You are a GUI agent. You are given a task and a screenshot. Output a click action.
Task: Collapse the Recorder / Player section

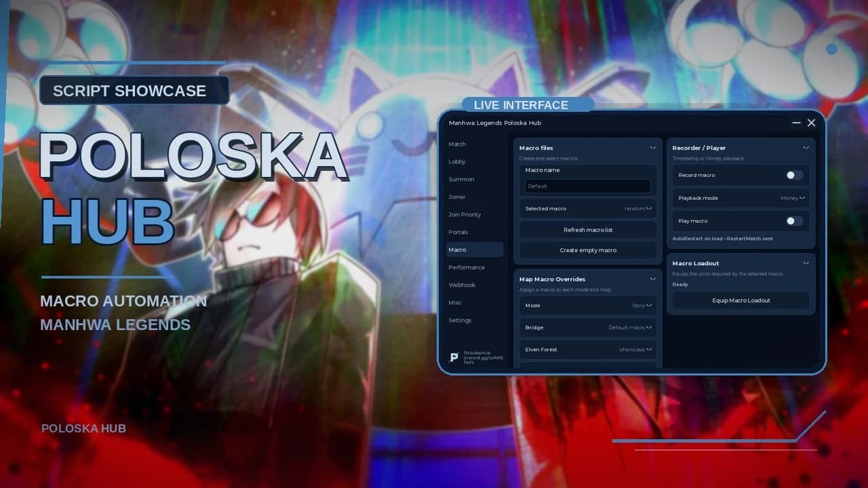(x=806, y=148)
